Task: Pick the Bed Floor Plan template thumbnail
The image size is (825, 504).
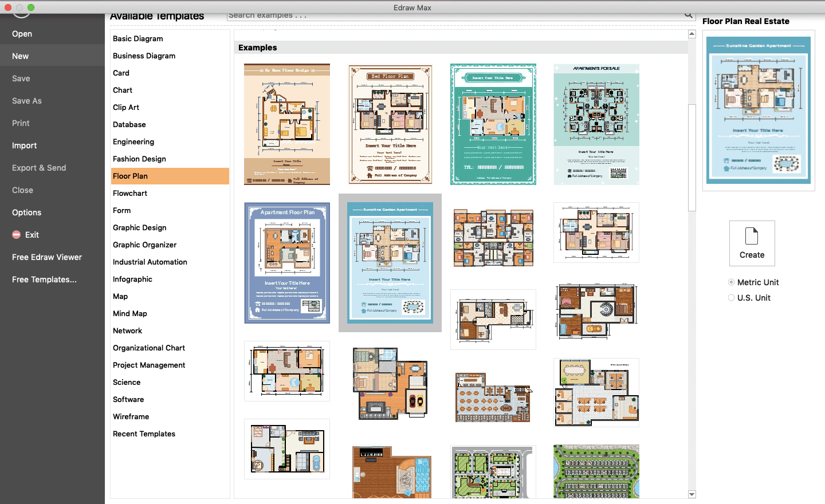Action: 390,124
